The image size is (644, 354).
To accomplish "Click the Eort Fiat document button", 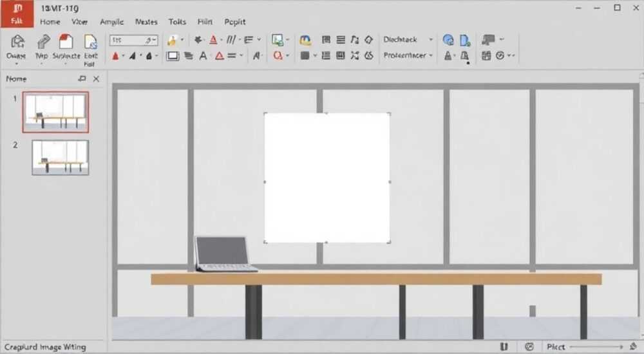I will click(90, 50).
